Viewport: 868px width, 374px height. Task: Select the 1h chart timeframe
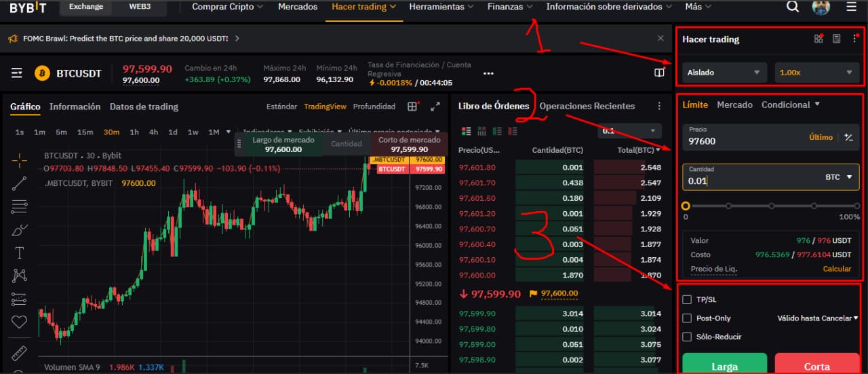tap(134, 132)
